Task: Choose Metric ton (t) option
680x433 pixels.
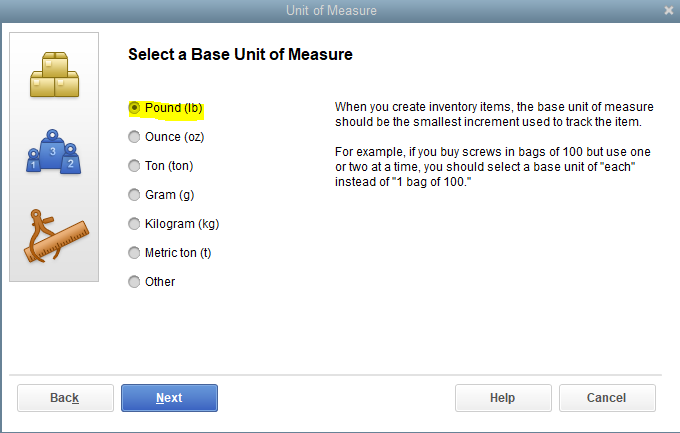Action: pyautogui.click(x=134, y=252)
